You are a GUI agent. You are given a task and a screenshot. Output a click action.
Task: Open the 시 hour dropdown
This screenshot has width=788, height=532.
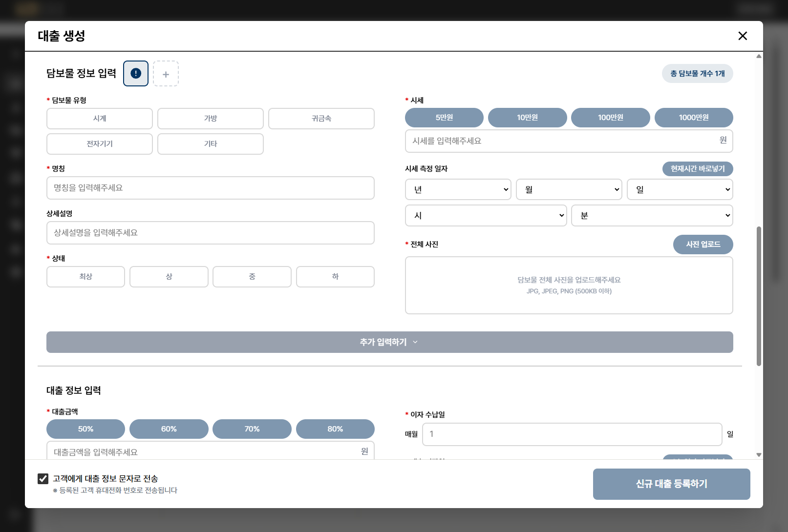click(486, 216)
